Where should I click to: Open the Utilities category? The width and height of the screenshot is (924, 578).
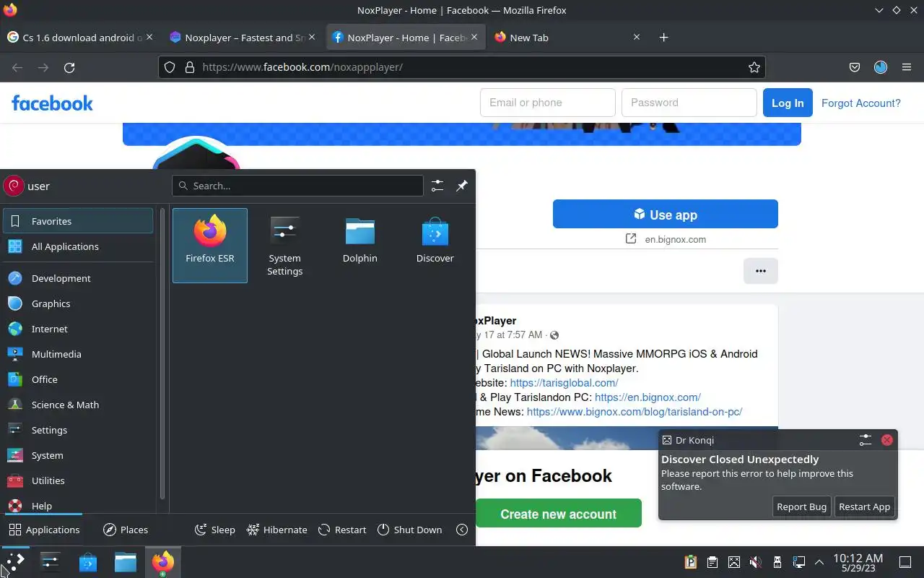[78, 480]
